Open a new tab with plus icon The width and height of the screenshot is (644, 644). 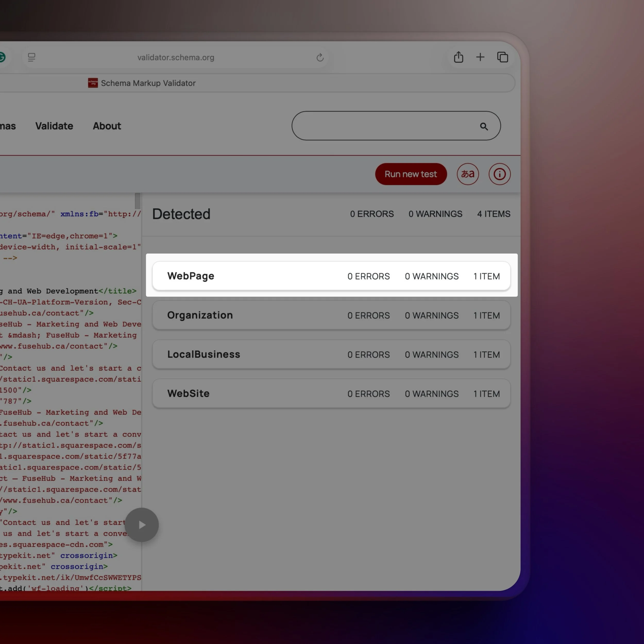tap(480, 57)
